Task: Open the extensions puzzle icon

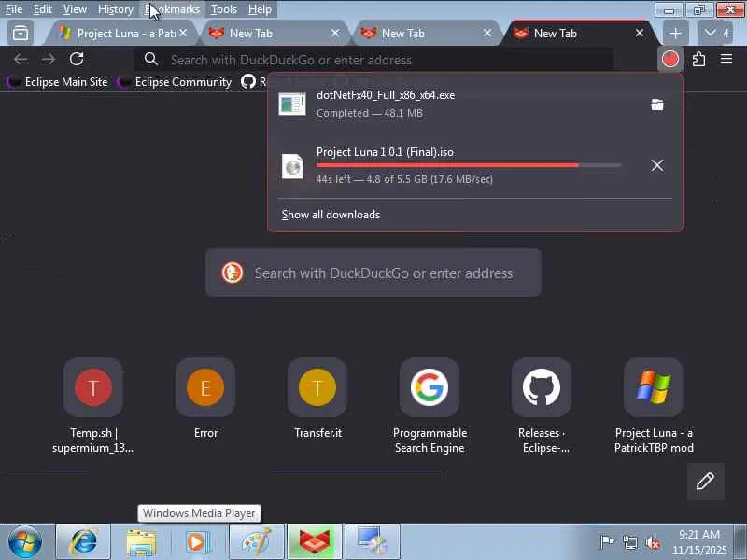Action: (698, 59)
